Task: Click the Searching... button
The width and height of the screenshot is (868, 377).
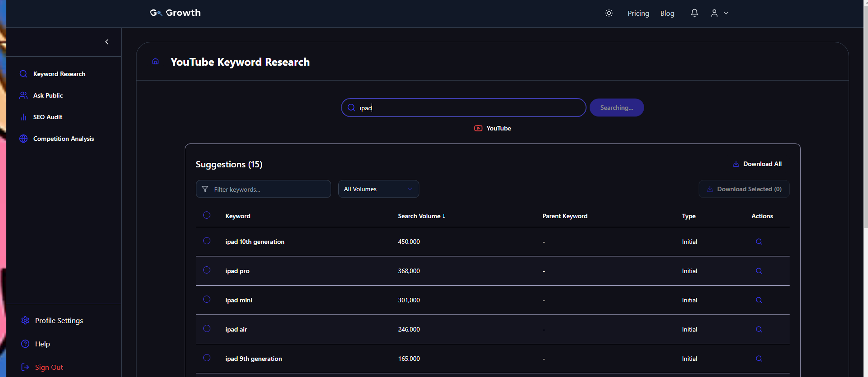Action: [617, 108]
